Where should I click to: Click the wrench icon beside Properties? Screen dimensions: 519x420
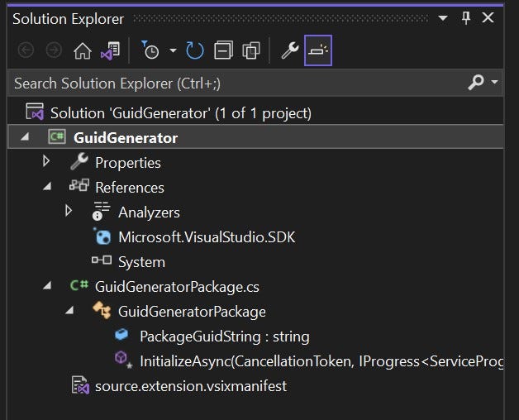click(x=79, y=161)
